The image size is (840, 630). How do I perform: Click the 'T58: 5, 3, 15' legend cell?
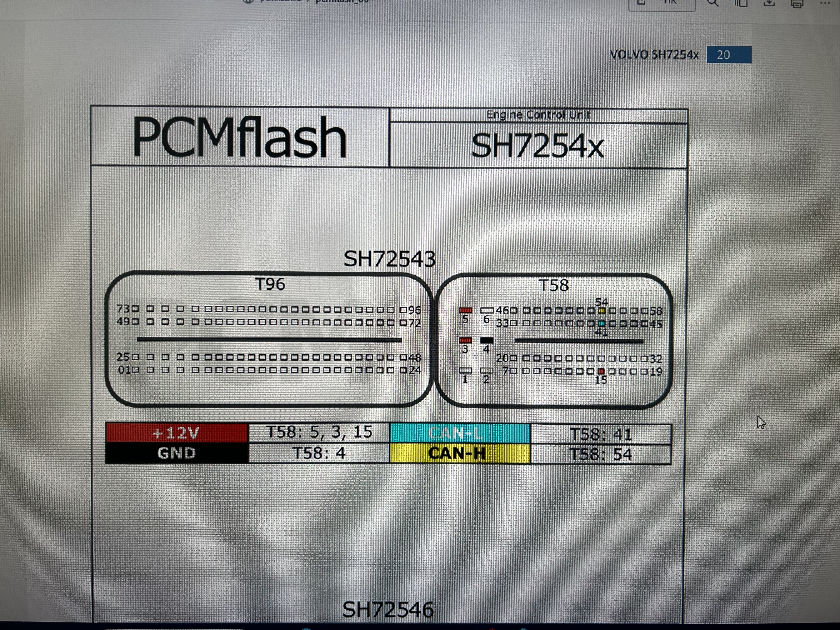[x=319, y=432]
